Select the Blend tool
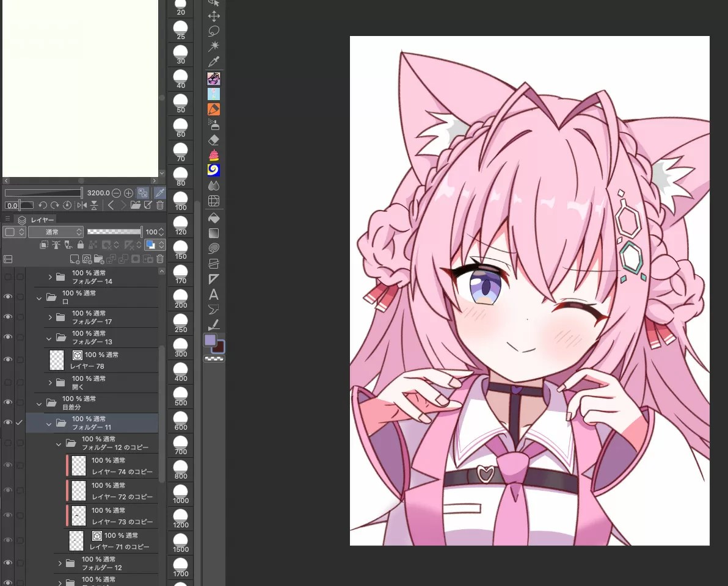The image size is (728, 586). 214,186
